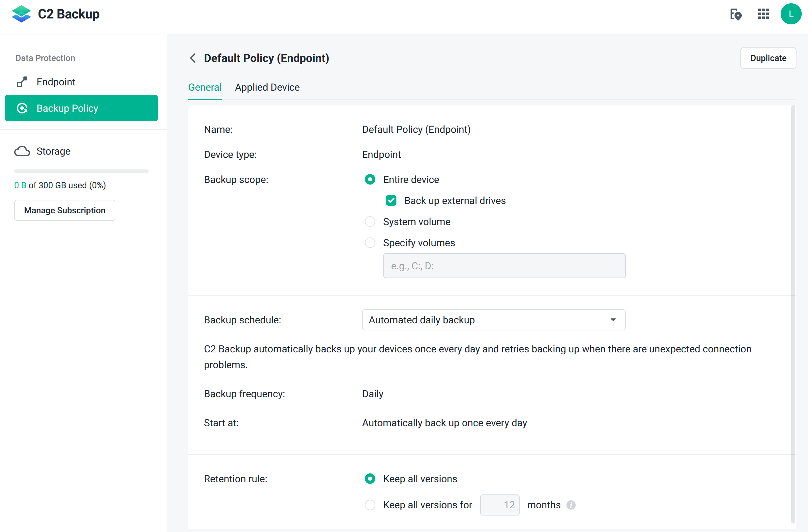This screenshot has width=808, height=532.
Task: Click the C2 Backup title text
Action: click(x=69, y=14)
